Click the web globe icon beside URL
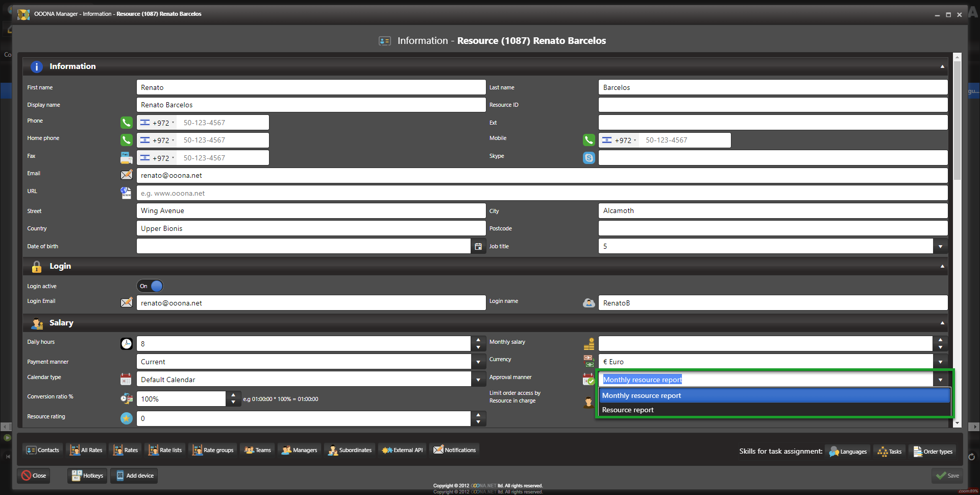The width and height of the screenshot is (980, 495). point(126,193)
